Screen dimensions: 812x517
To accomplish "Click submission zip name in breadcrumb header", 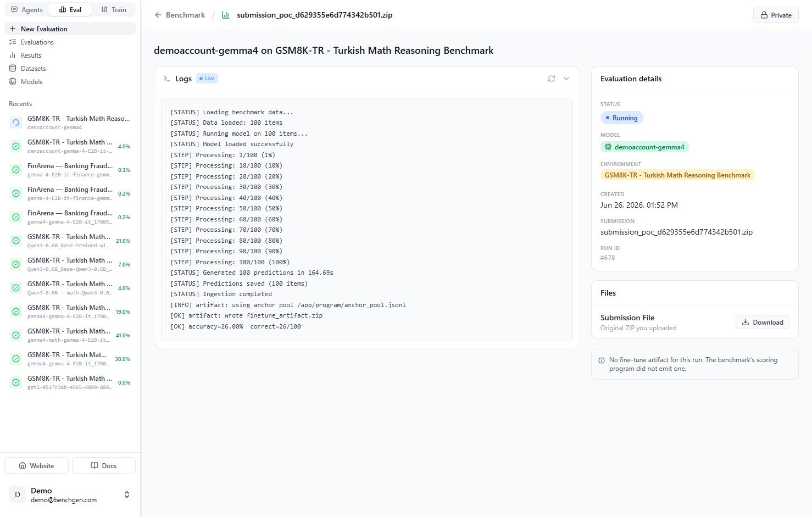I will click(314, 15).
